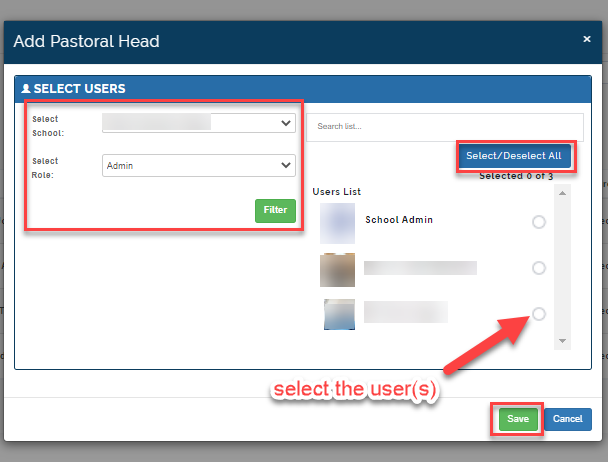Image resolution: width=608 pixels, height=462 pixels.
Task: Select the School Admin user radio button
Action: point(539,222)
